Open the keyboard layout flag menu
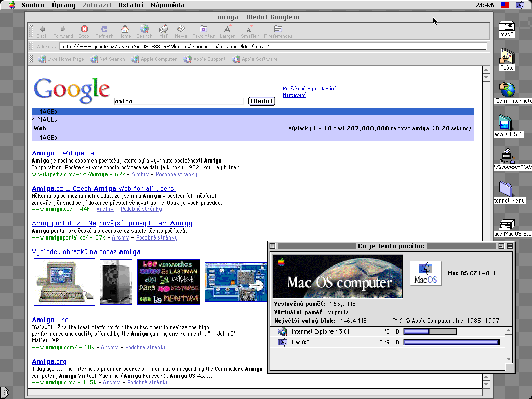This screenshot has width=532, height=399. [505, 5]
